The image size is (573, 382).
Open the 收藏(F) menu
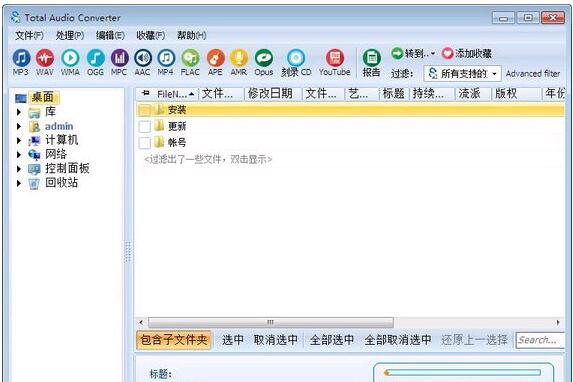[x=151, y=35]
